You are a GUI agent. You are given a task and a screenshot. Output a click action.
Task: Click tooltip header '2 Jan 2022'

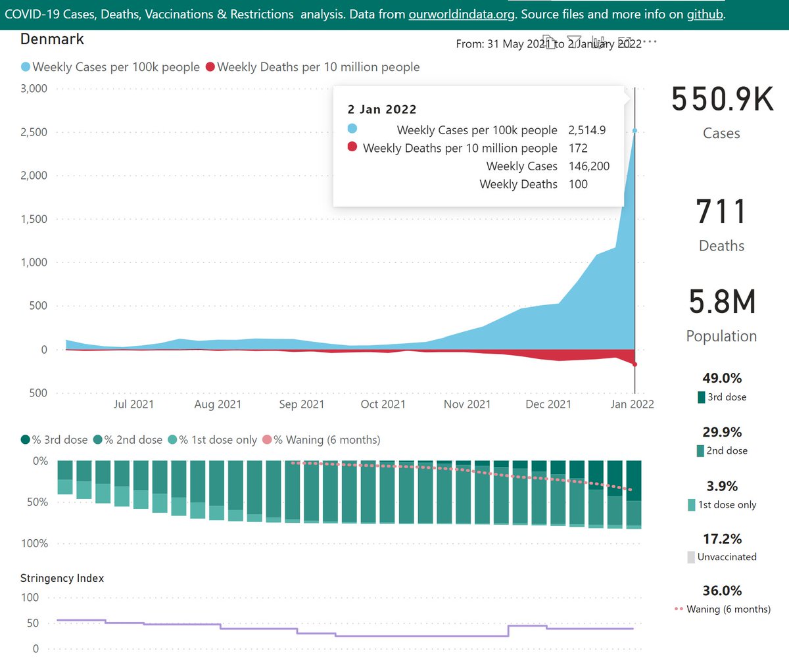(382, 109)
